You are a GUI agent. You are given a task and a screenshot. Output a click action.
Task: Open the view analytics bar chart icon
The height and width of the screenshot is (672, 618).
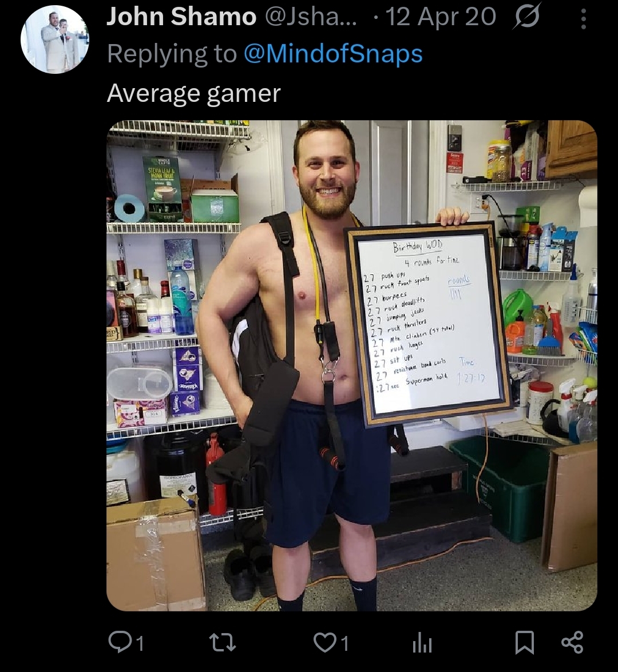(421, 643)
